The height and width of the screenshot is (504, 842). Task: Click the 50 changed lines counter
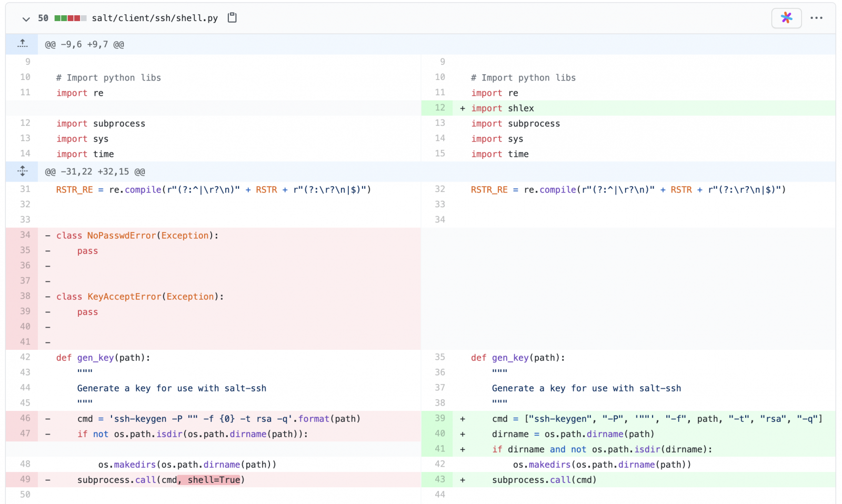click(43, 17)
